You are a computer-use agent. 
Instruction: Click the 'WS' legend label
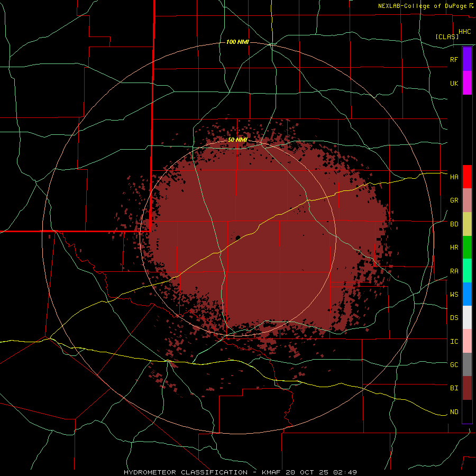click(454, 294)
